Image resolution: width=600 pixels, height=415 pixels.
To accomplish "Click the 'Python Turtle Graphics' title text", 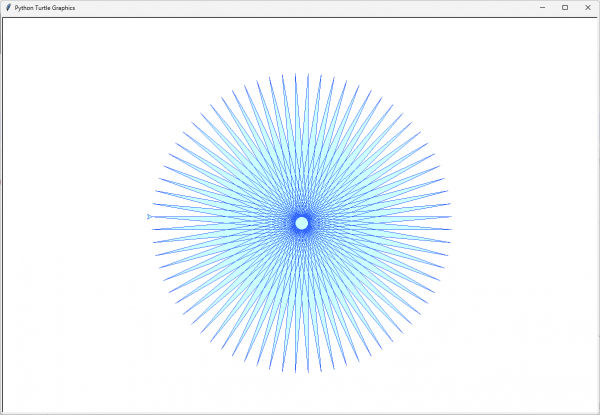I will (45, 8).
